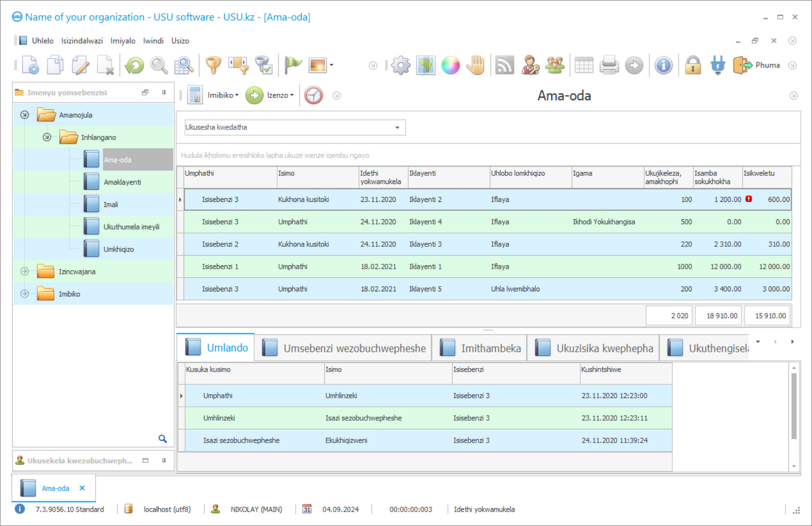Click the funnel filter icon
812x526 pixels.
point(213,65)
